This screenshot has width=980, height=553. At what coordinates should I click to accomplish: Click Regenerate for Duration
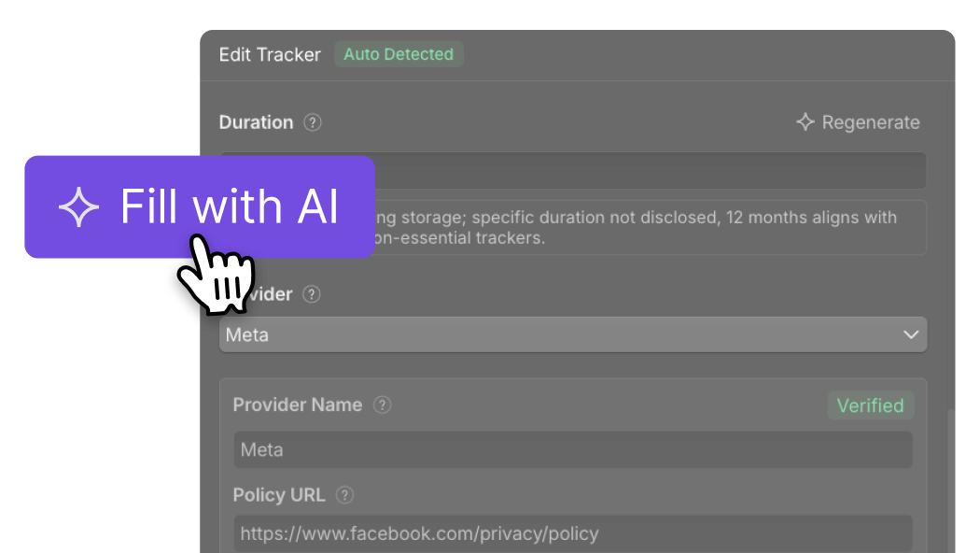(x=858, y=122)
